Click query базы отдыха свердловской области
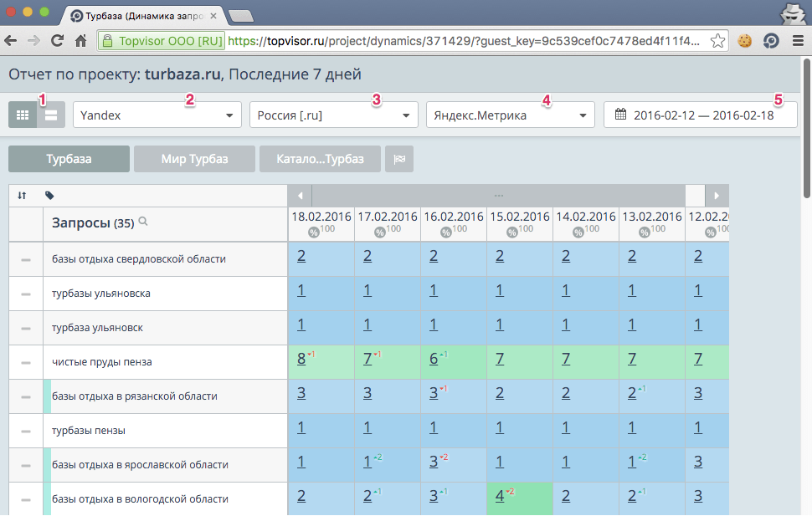Viewport: 812px width, 516px height. click(139, 258)
